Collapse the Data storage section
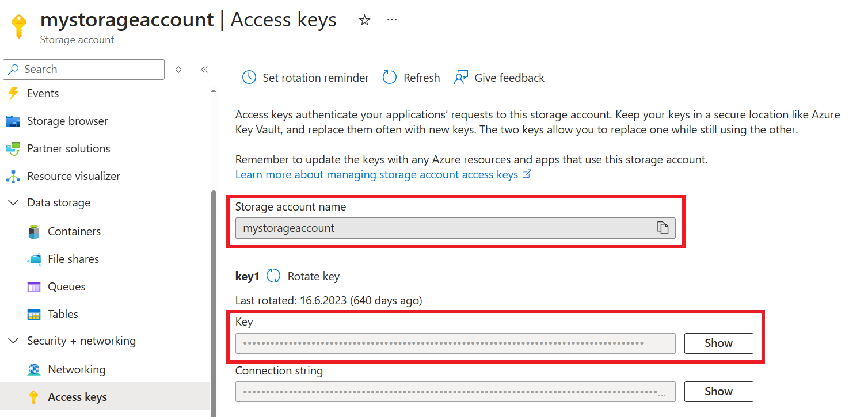This screenshot has width=868, height=417. 13,202
